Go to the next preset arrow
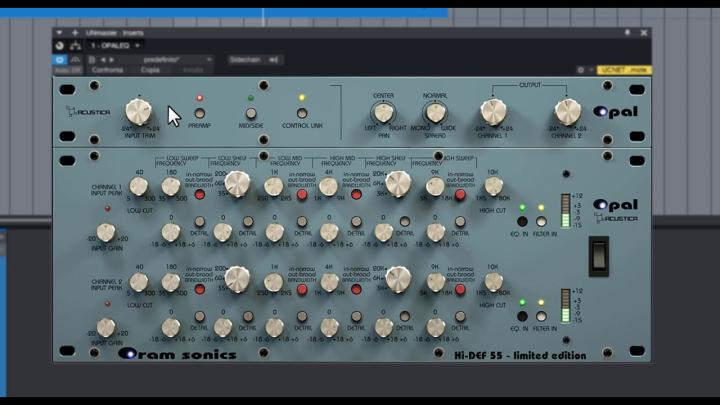 point(112,60)
